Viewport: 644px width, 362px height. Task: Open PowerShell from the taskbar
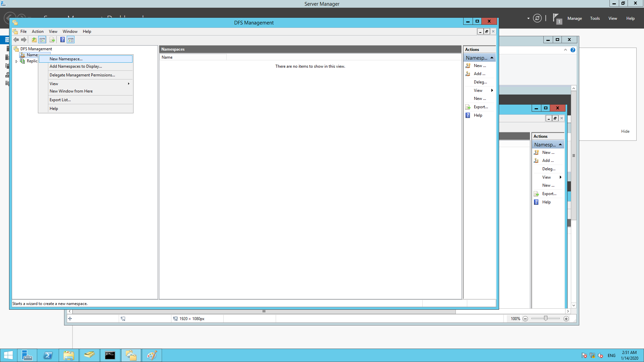(x=48, y=355)
